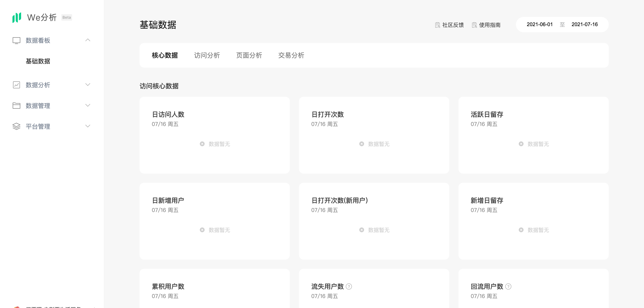Screen dimensions: 644x308
Task: Open the 页面分析 tab
Action: coord(249,55)
